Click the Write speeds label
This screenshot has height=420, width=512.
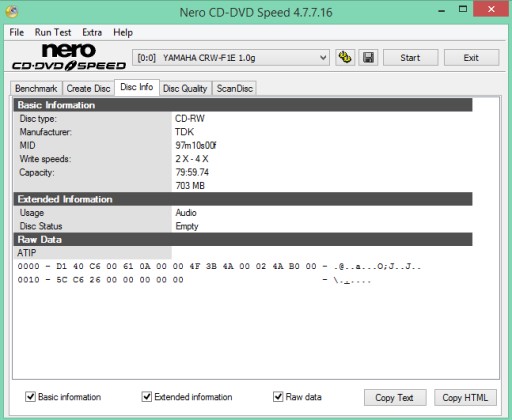(45, 159)
